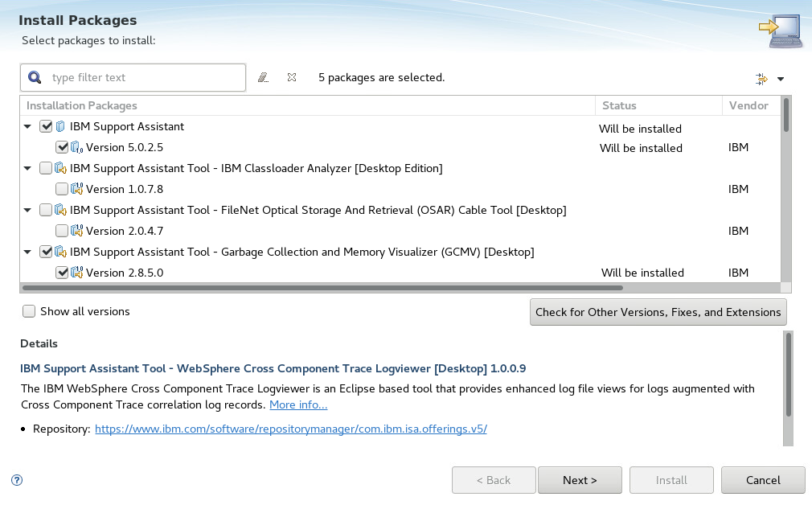812x505 pixels.
Task: Enable Show all versions checkbox
Action: [x=29, y=311]
